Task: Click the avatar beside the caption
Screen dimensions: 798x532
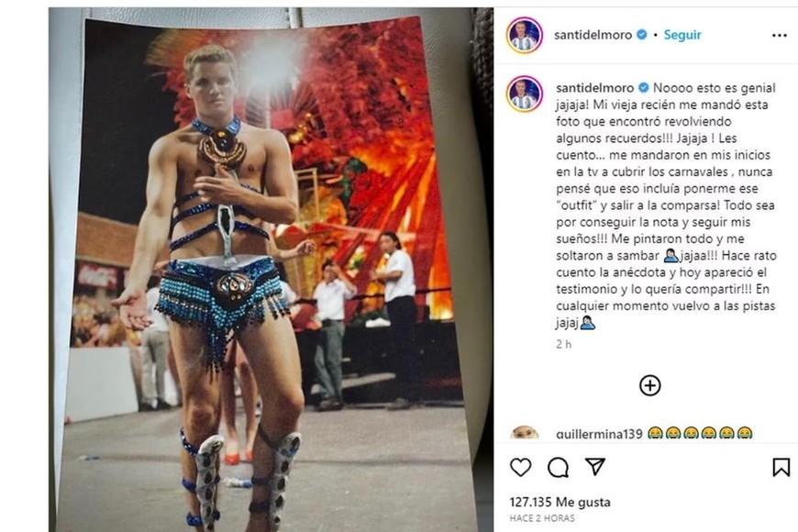Action: (x=525, y=94)
